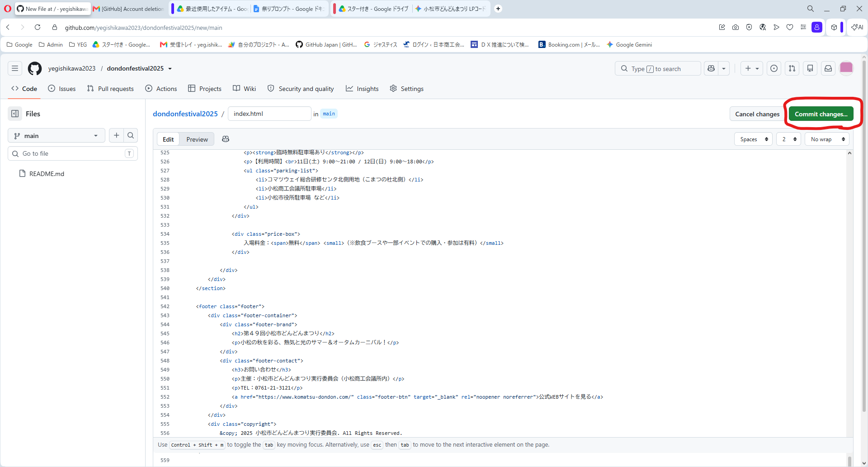This screenshot has width=868, height=467.
Task: Open the Google Gemini bookmark
Action: pos(629,44)
